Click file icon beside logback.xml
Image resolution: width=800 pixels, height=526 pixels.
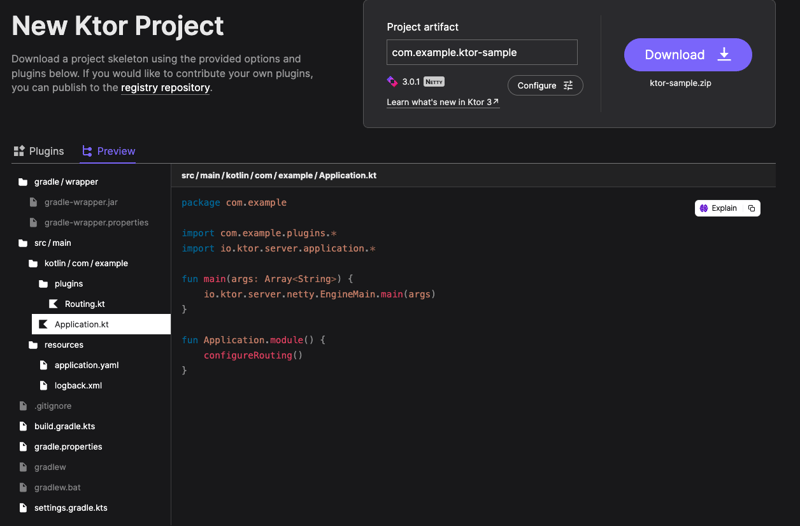tap(43, 386)
